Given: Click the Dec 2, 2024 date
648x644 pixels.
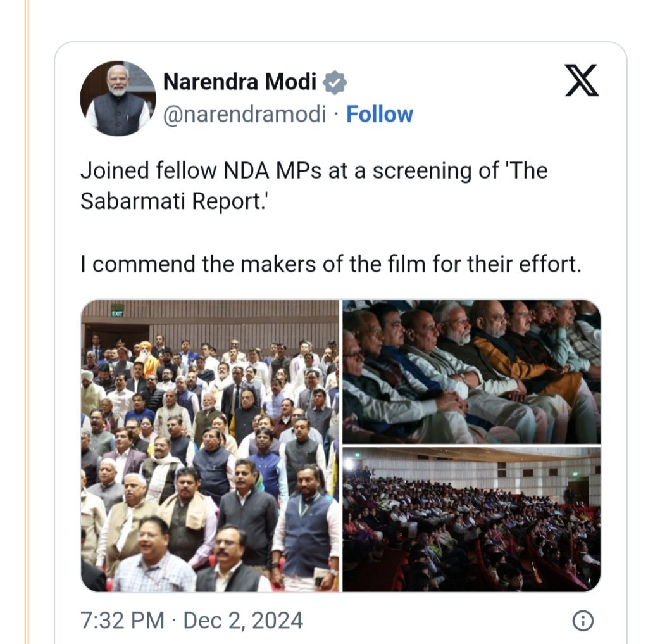Looking at the screenshot, I should click(243, 621).
